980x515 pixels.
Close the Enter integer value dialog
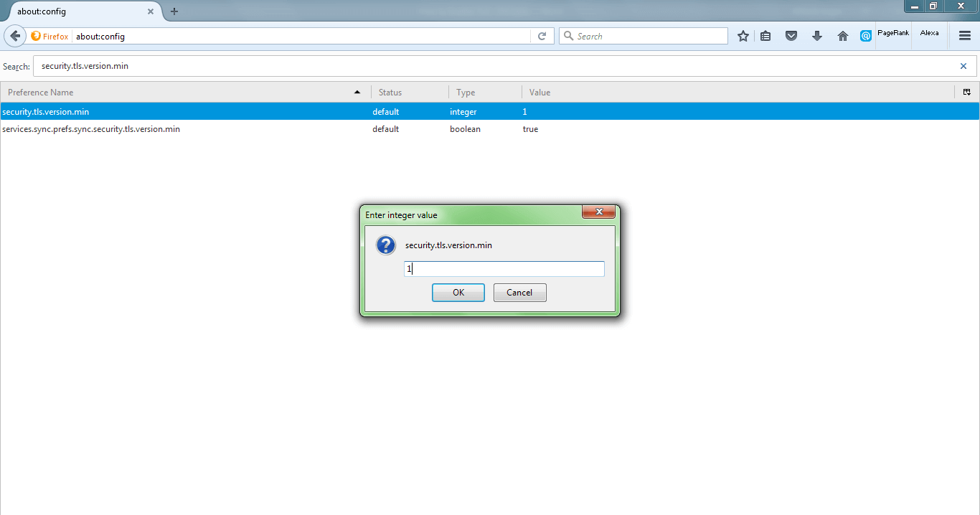598,212
